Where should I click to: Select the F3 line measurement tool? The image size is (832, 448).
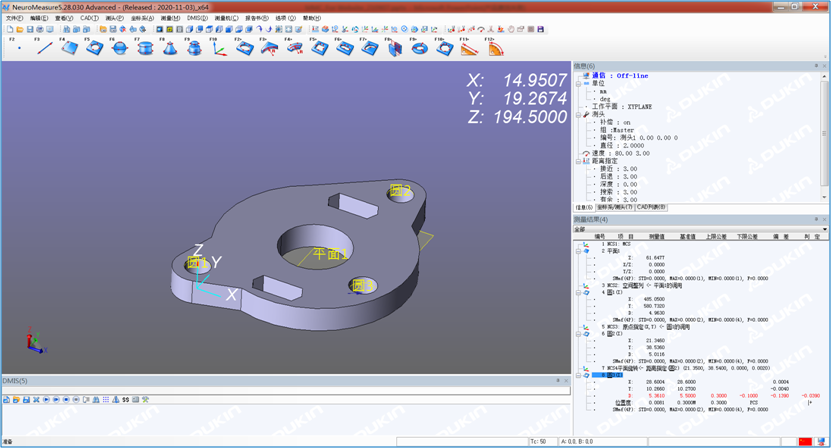click(44, 47)
